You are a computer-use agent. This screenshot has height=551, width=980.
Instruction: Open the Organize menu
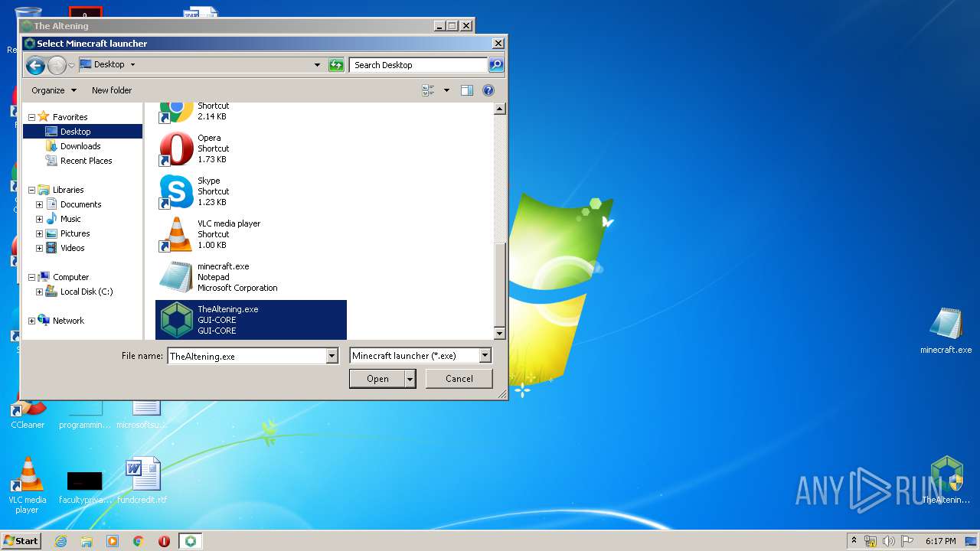point(54,90)
